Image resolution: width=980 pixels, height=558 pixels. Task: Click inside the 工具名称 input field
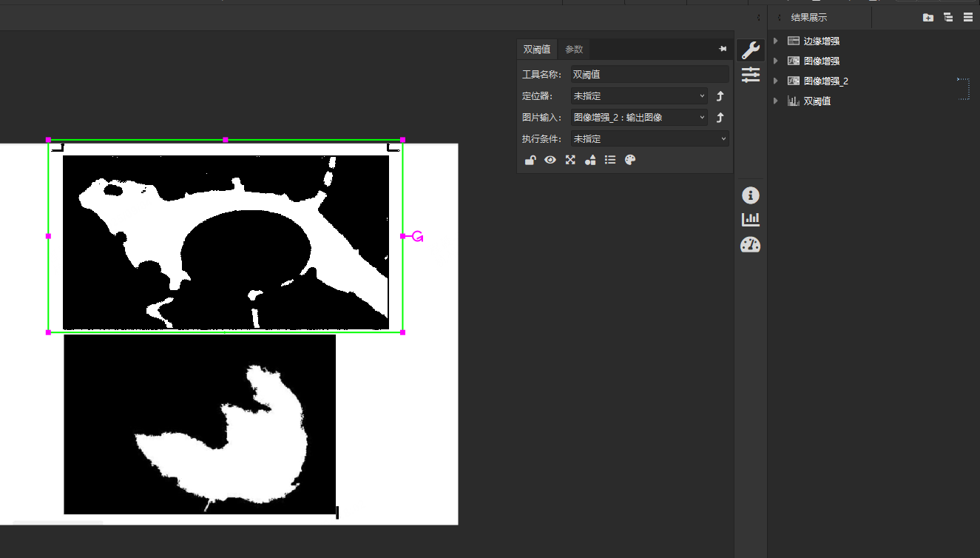(x=649, y=73)
